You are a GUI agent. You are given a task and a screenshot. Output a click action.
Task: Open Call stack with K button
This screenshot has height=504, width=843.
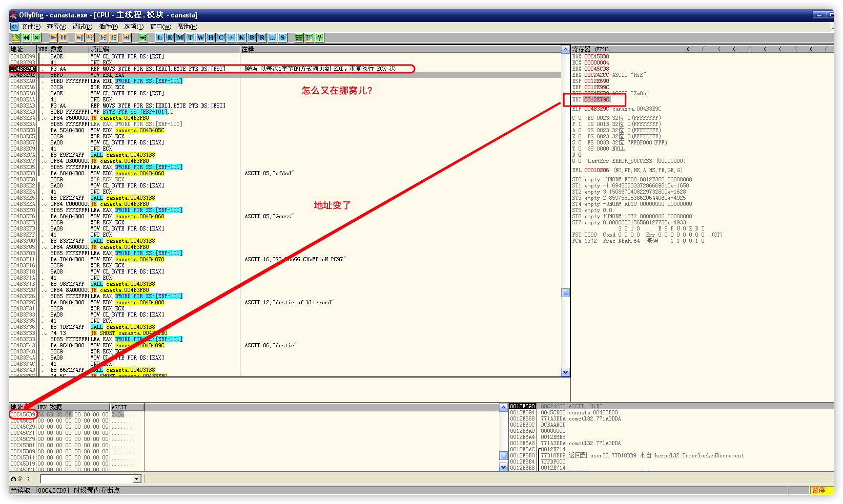click(241, 37)
